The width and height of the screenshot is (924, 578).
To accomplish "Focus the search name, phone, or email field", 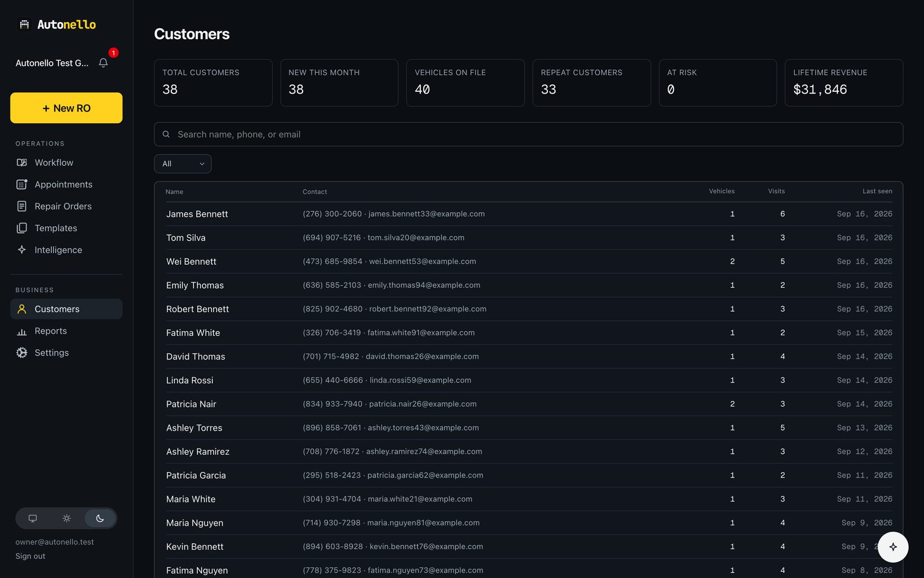I will (x=528, y=134).
